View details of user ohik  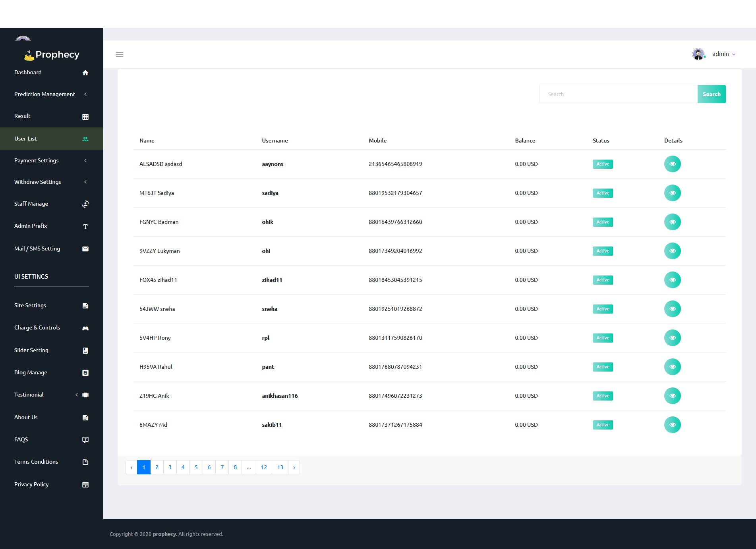tap(673, 222)
